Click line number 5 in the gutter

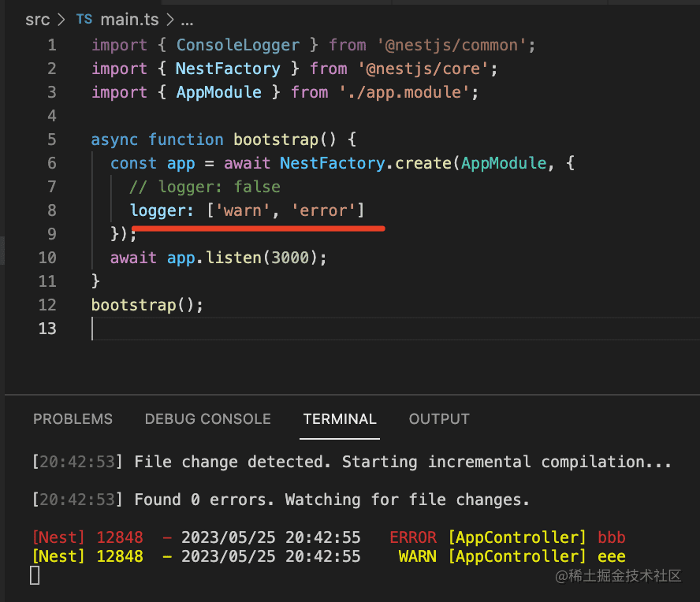point(51,139)
